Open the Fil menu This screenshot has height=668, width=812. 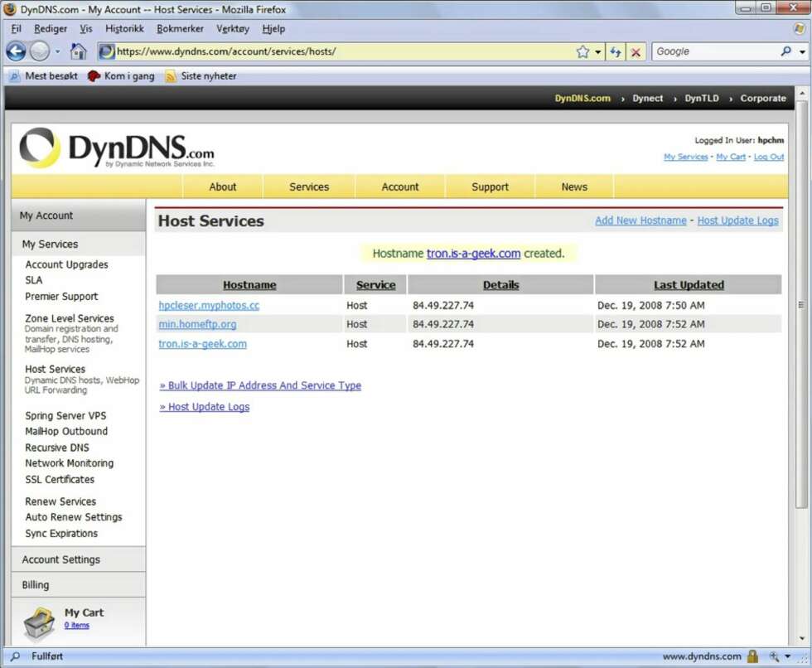click(16, 28)
